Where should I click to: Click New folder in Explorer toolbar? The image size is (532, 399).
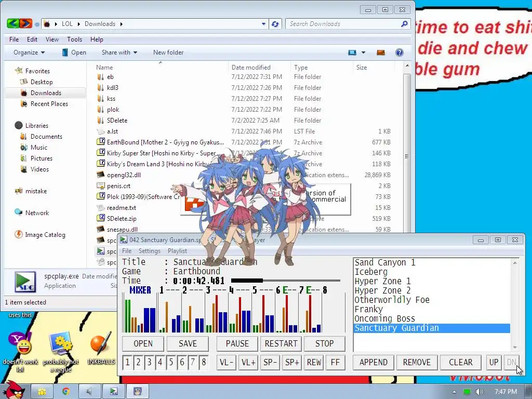pos(168,52)
